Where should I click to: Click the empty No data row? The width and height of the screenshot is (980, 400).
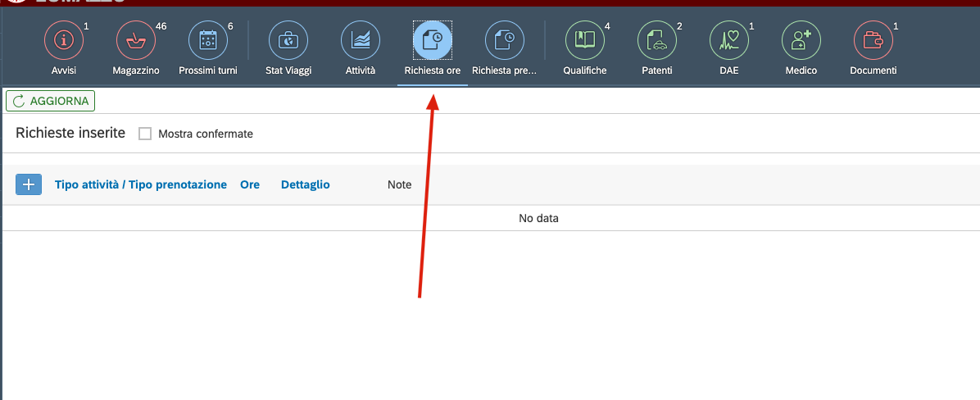(x=538, y=218)
